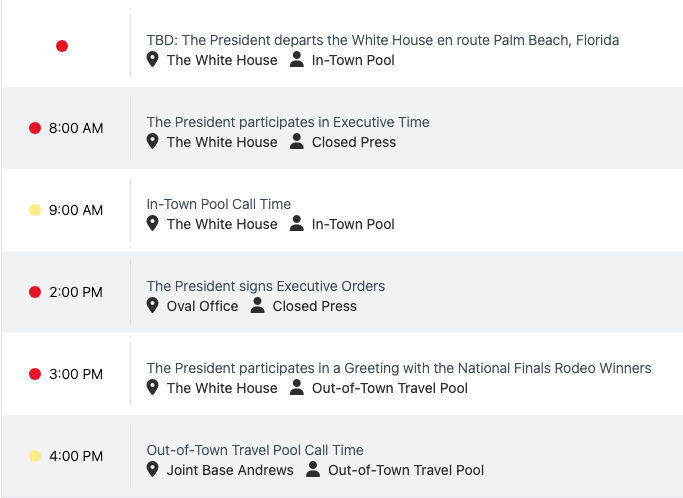Open the President signs Executive Orders event
The image size is (683, 498).
coord(265,286)
